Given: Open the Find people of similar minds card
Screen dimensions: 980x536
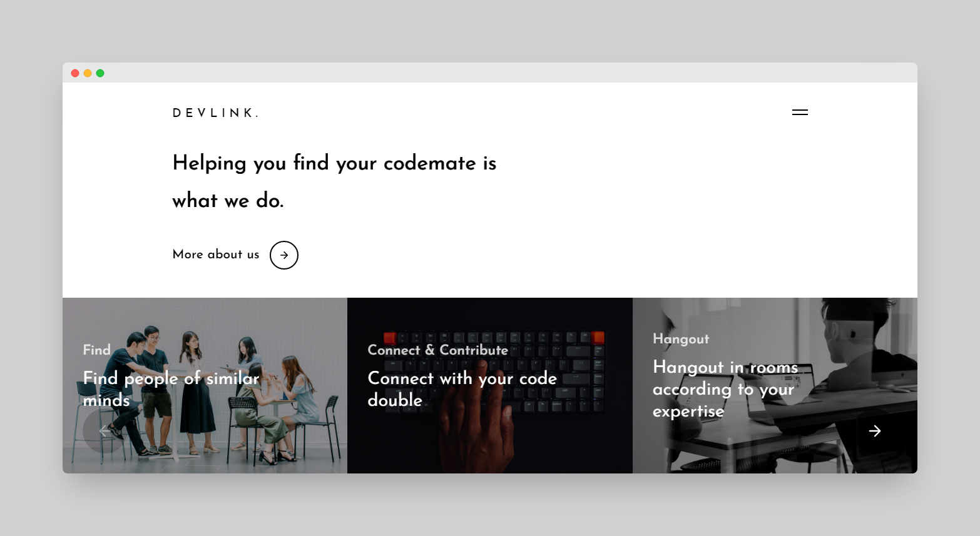Looking at the screenshot, I should click(205, 385).
